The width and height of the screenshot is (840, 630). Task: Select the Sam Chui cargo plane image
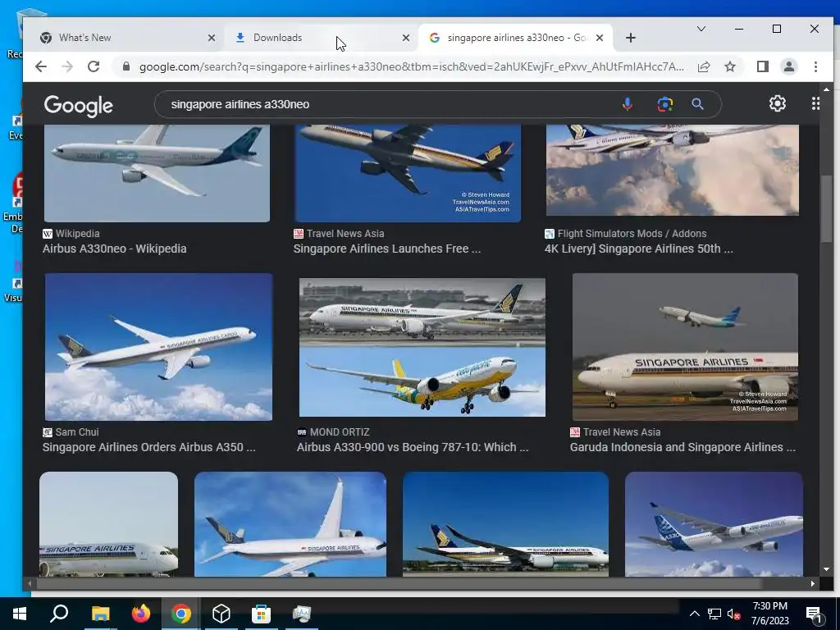(158, 347)
